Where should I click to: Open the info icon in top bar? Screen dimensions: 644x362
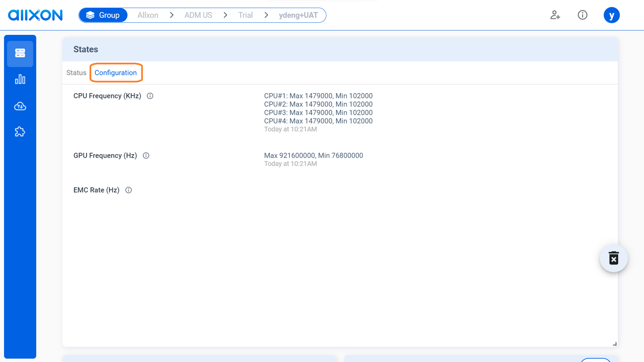pyautogui.click(x=582, y=15)
